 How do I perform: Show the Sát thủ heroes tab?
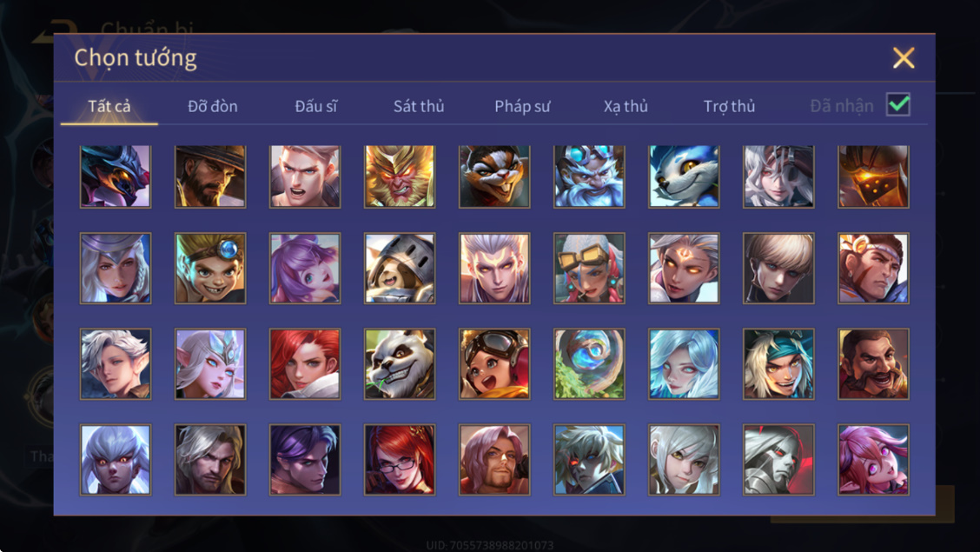(x=419, y=106)
